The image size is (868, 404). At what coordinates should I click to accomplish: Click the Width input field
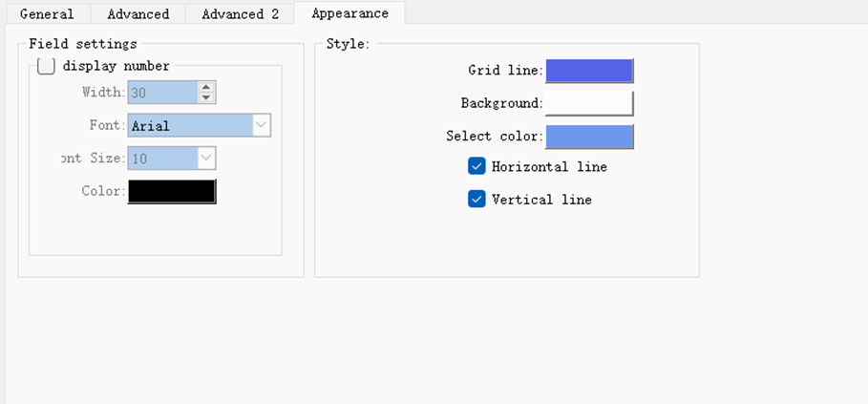(162, 93)
